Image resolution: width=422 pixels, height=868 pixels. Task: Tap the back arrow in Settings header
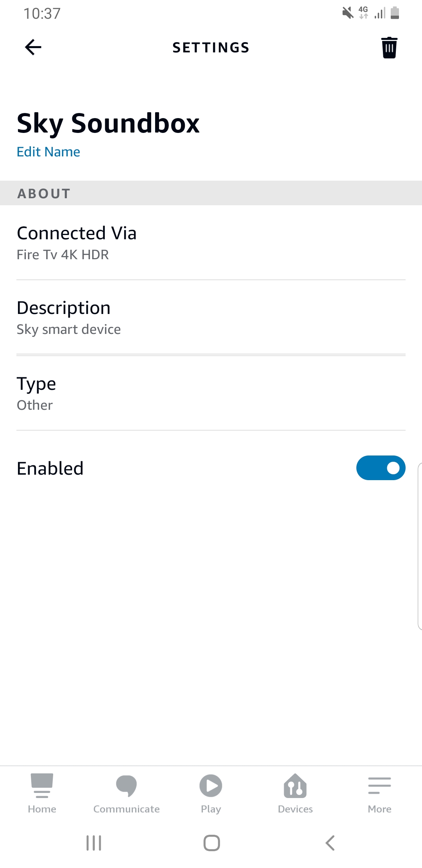click(x=33, y=47)
